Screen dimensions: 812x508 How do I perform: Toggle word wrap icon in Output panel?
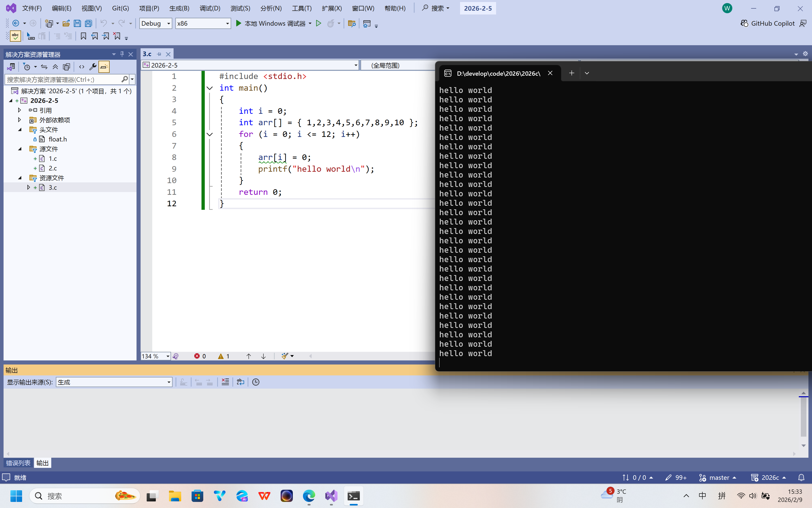click(241, 382)
